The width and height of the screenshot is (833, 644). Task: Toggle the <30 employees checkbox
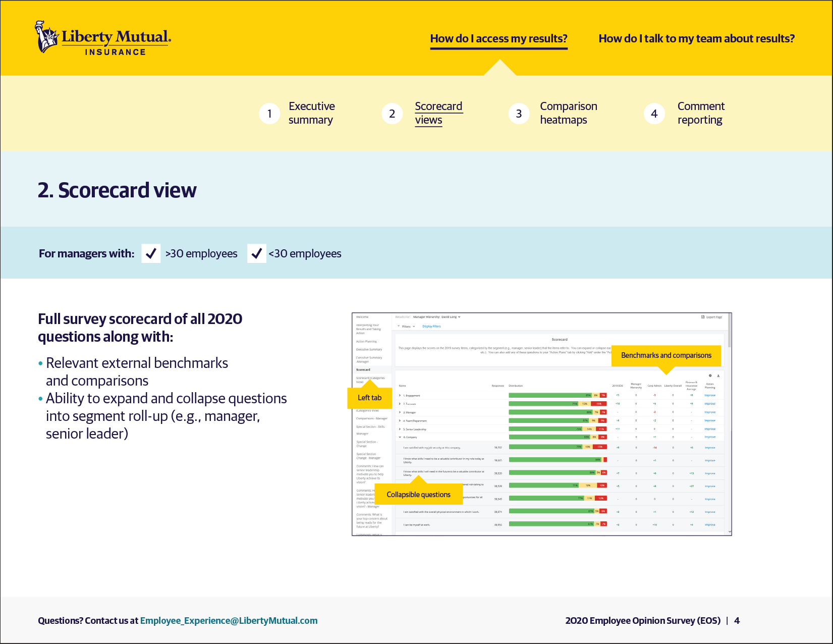point(257,253)
